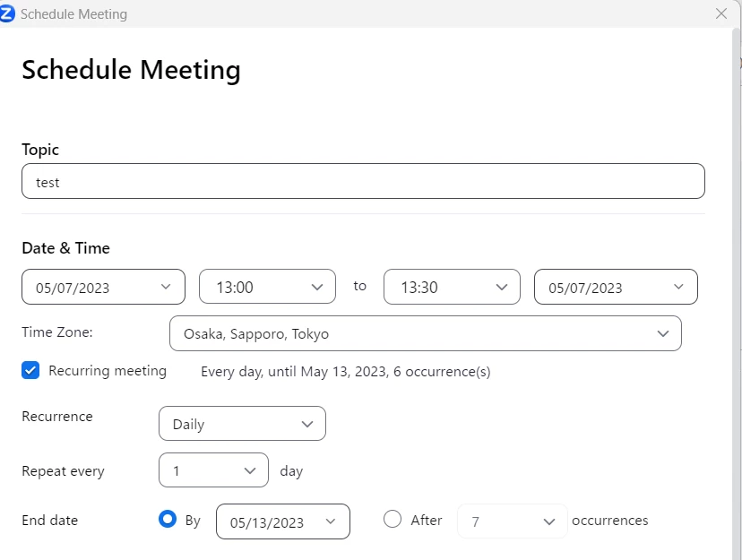Screen dimensions: 742x560
Task: Uncheck the Recurring meeting checkbox
Action: click(x=30, y=370)
